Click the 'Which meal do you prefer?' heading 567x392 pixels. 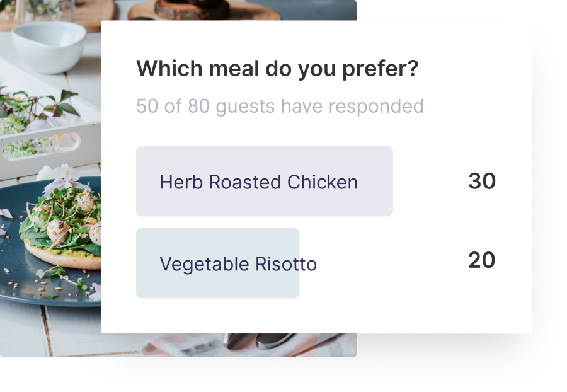pyautogui.click(x=277, y=69)
